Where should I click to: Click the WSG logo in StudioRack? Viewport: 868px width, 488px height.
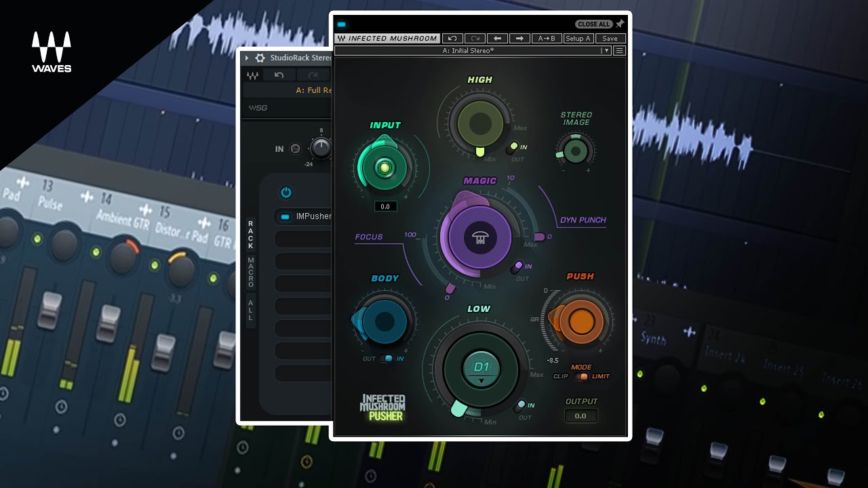coord(258,108)
